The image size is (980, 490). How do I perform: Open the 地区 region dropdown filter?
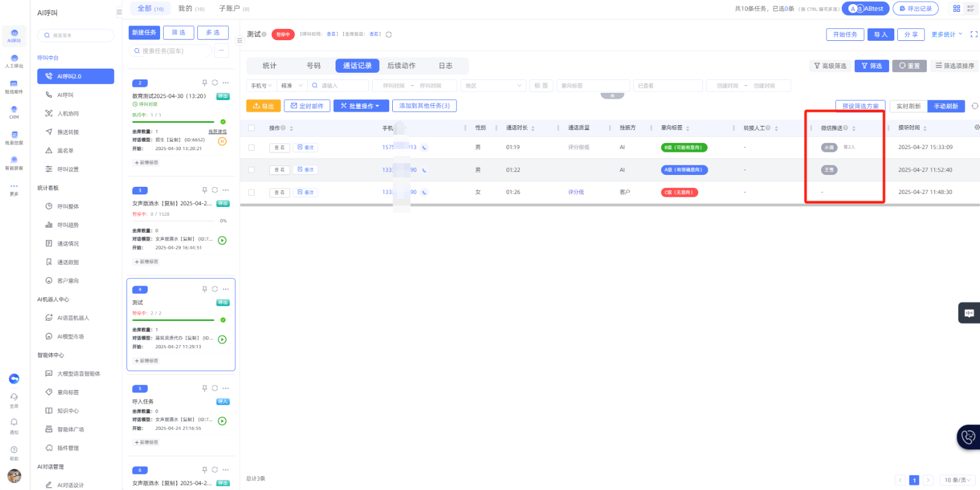(493, 86)
